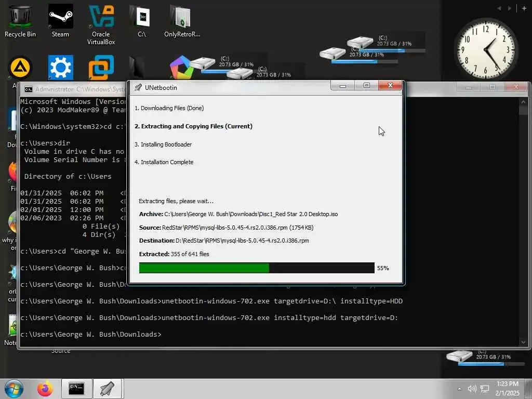Click the 'installtype=hdd targetdrive=D:' command line

tap(209, 317)
